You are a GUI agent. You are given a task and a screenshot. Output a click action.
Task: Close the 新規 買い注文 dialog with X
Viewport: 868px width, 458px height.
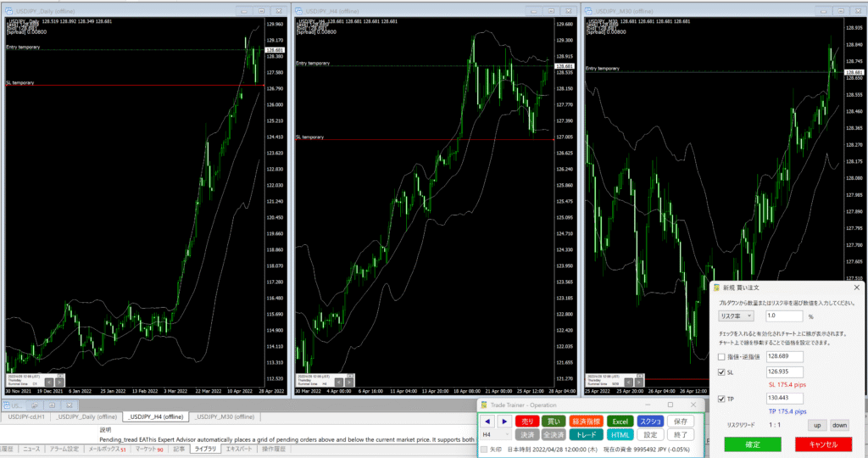856,288
